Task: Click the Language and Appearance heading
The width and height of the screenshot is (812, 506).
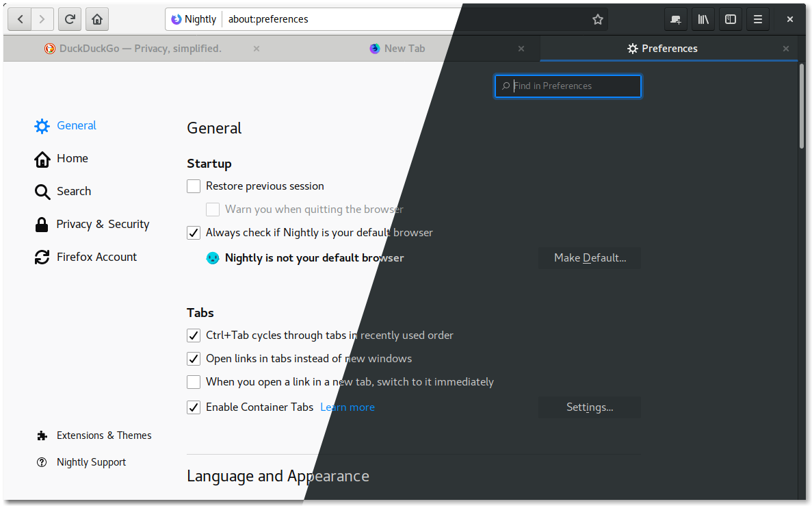Action: [278, 477]
